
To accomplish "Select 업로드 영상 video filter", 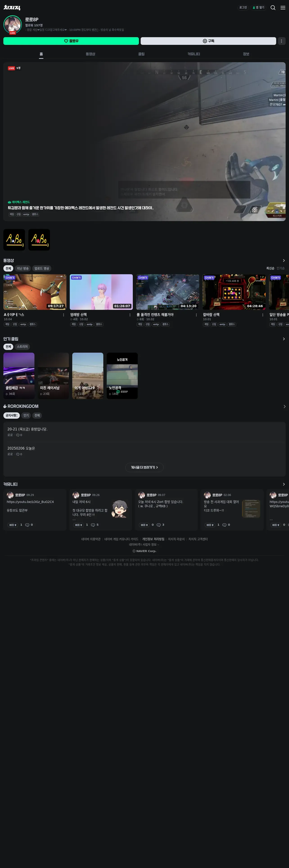I will [42, 269].
